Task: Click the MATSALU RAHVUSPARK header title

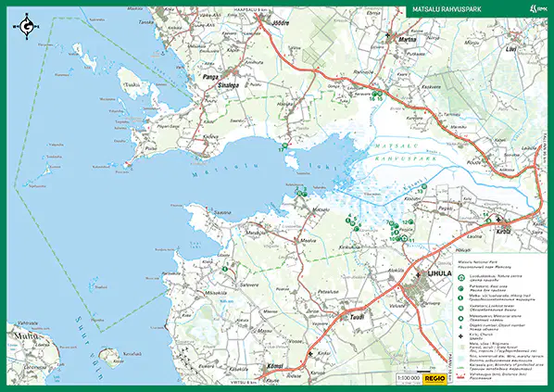Action: point(447,9)
